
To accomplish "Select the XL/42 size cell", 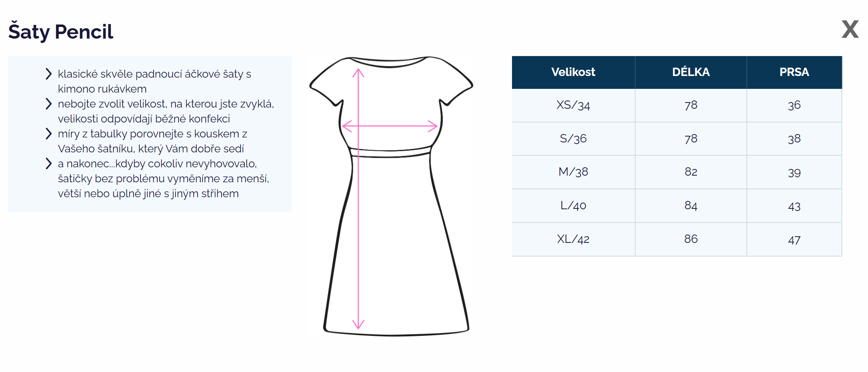I will tap(573, 239).
